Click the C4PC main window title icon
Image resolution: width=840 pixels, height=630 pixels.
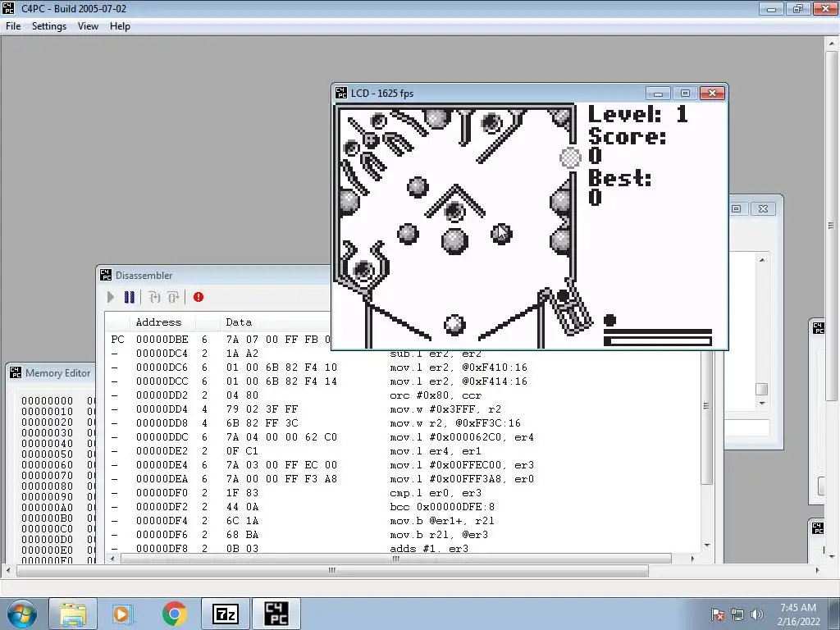point(8,8)
